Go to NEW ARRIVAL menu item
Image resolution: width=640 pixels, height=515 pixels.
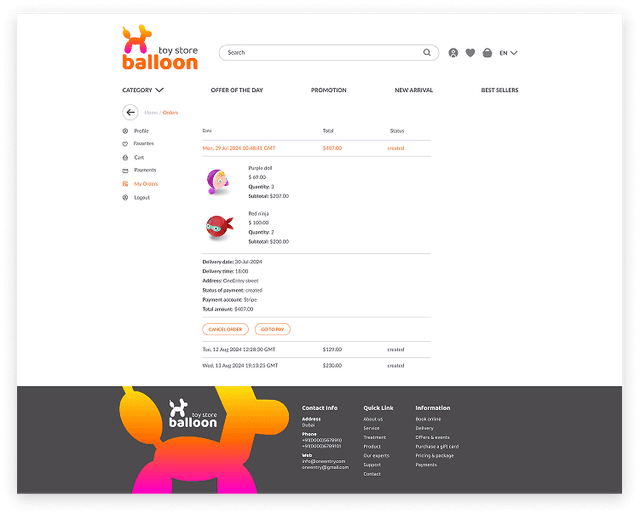point(414,90)
